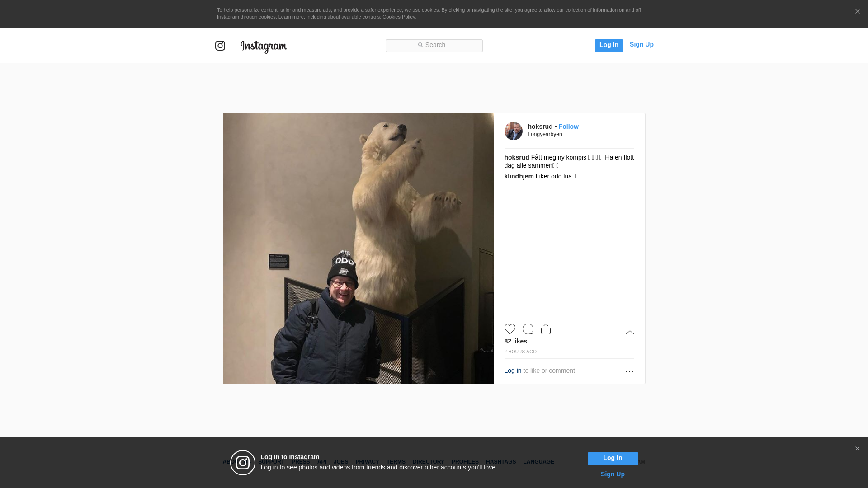Open HASHTAGS footer link
Screen dimensions: 868x488
pyautogui.click(x=500, y=462)
